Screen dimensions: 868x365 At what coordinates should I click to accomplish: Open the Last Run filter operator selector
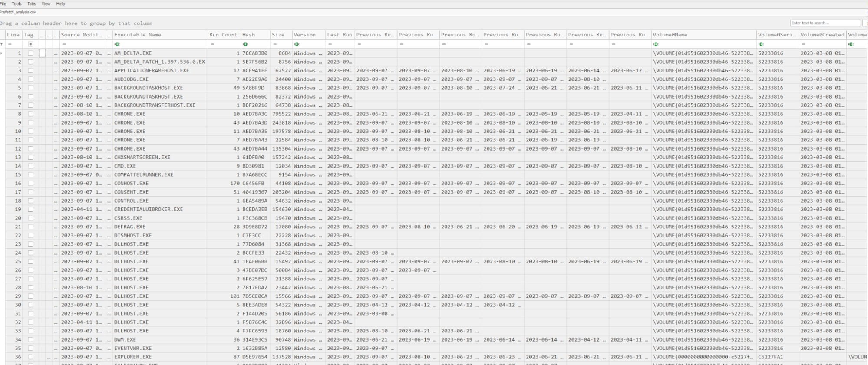coord(330,44)
